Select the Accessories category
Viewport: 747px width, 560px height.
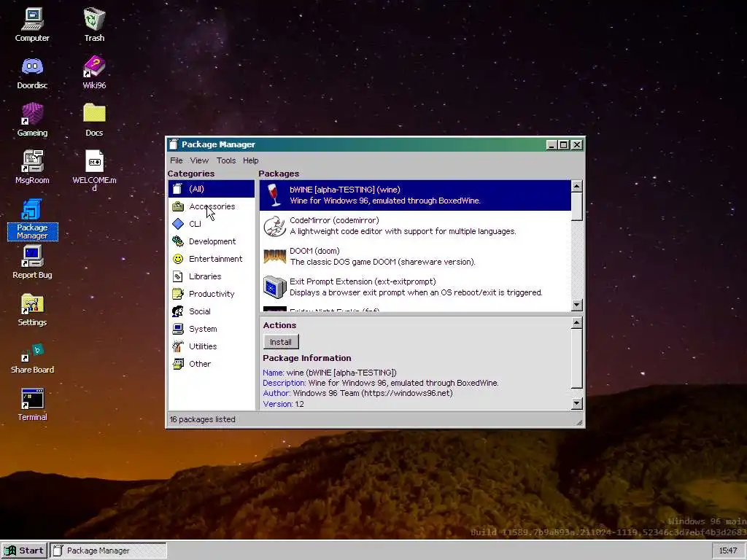(x=212, y=206)
